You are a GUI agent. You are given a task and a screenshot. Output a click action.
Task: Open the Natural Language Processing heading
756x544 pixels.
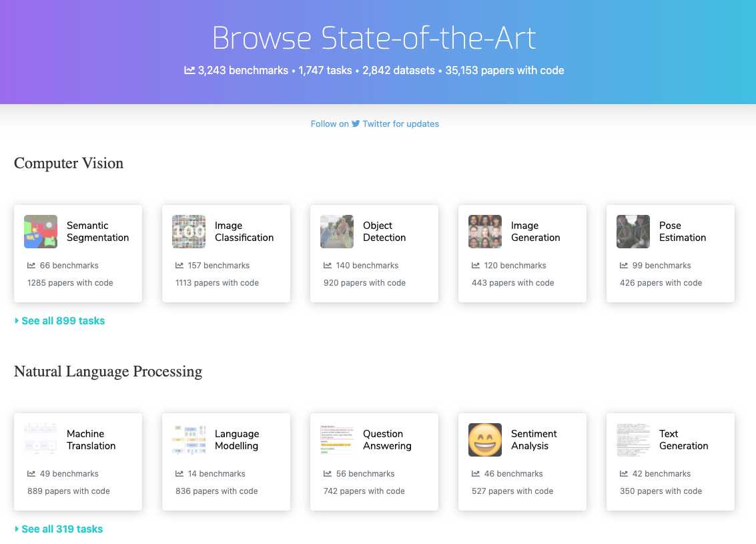108,372
